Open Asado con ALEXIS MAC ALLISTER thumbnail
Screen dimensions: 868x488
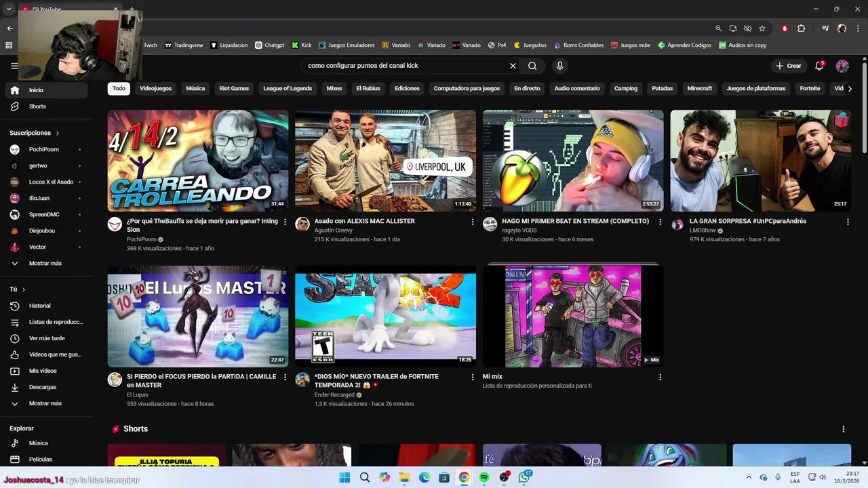click(385, 161)
